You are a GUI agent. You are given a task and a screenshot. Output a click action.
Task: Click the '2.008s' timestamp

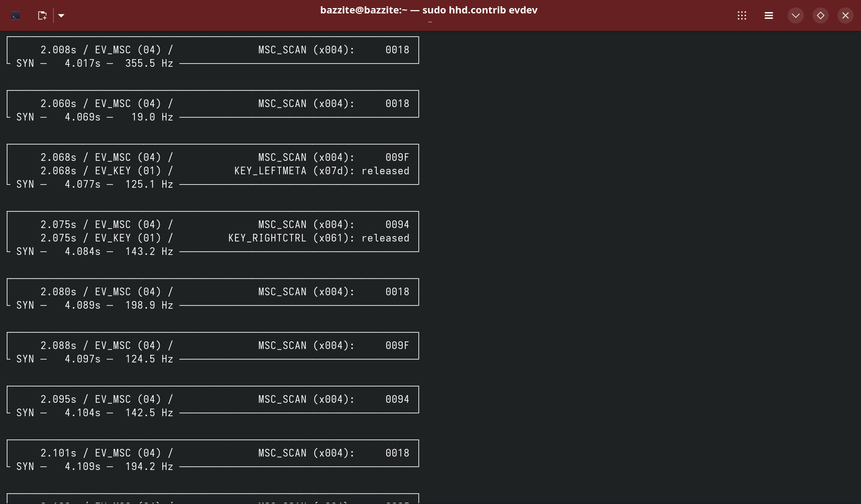[58, 50]
